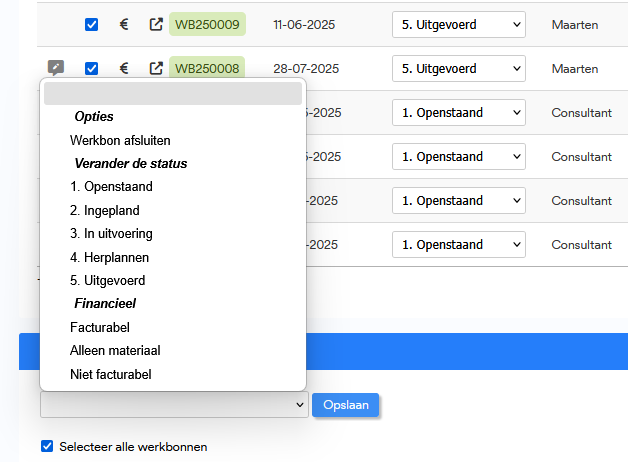Pick 'Niet facturabel' from the list

click(x=111, y=374)
